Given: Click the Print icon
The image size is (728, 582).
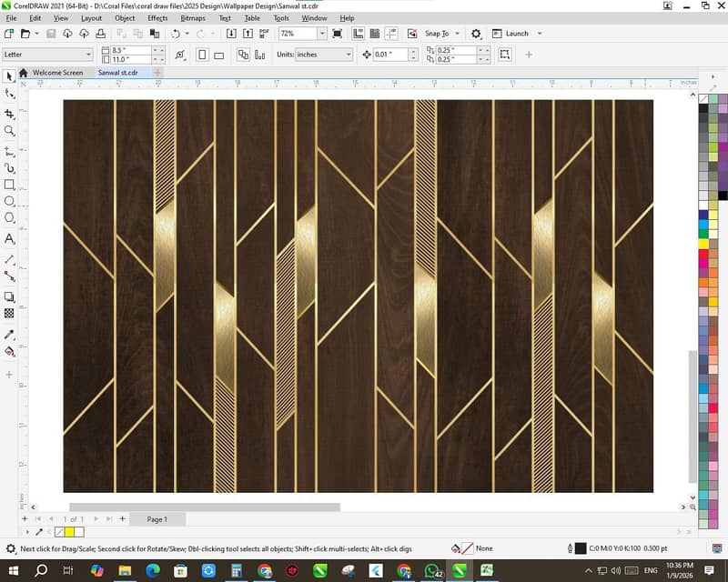Looking at the screenshot, I should click(x=100, y=34).
